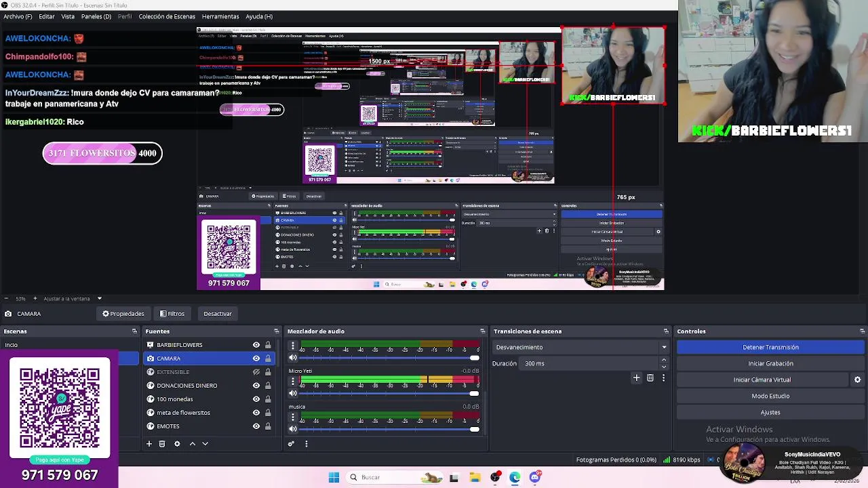Open Filtros for the CAMARA source
Viewport: 868px width, 488px height.
tap(172, 314)
